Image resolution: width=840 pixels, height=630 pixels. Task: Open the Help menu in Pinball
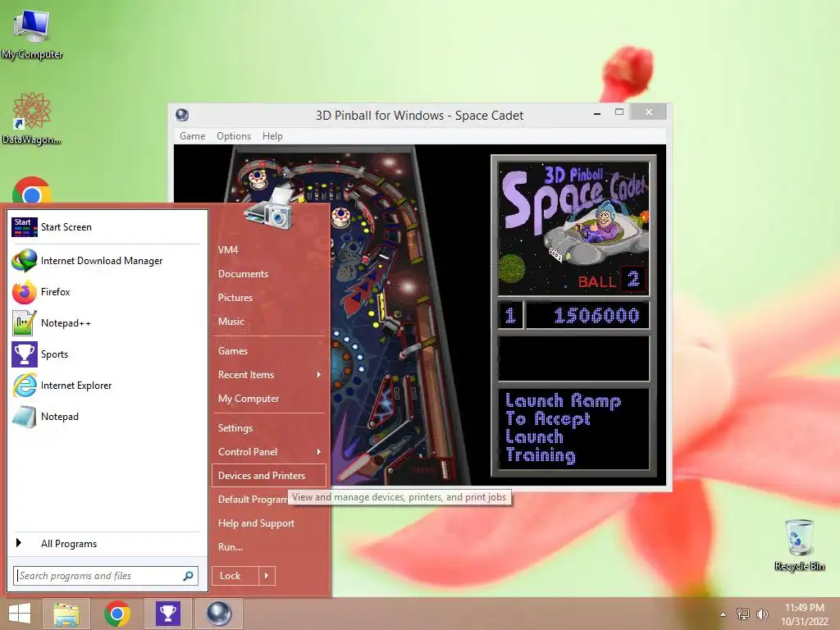click(x=272, y=136)
